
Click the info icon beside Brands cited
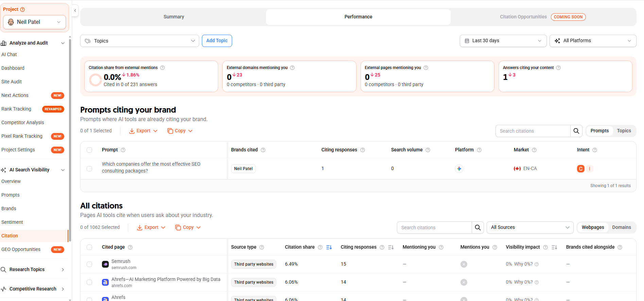pos(263,150)
